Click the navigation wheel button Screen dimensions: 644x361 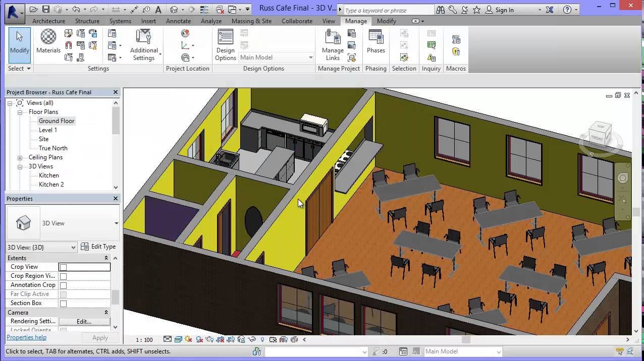pos(623,178)
